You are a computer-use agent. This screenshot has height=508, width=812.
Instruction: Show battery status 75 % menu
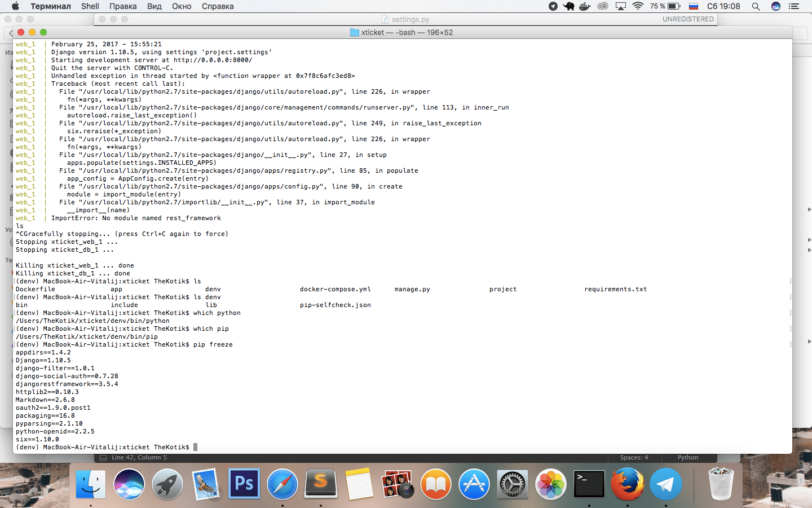click(x=665, y=6)
